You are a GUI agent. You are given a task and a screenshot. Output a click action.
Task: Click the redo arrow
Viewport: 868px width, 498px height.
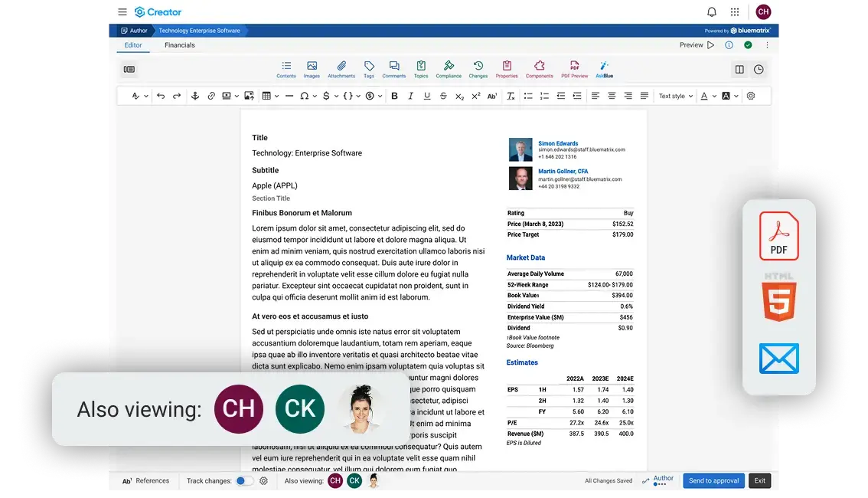177,96
